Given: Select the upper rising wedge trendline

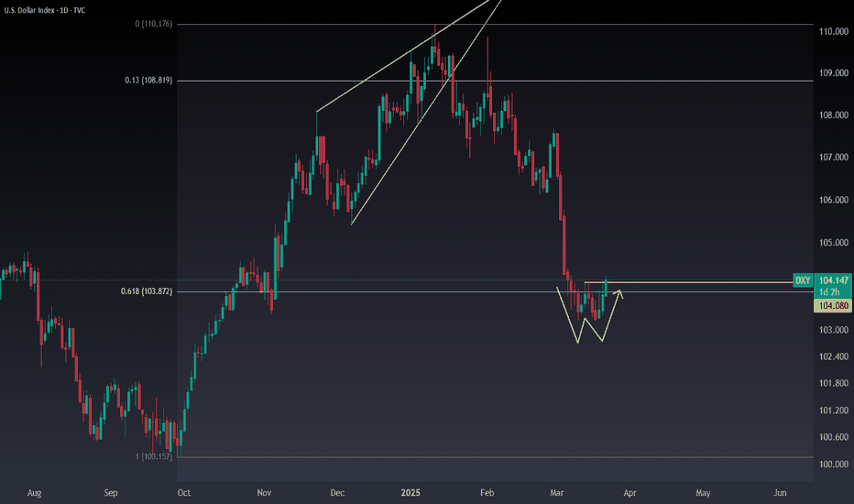Looking at the screenshot, I should coord(403,56).
